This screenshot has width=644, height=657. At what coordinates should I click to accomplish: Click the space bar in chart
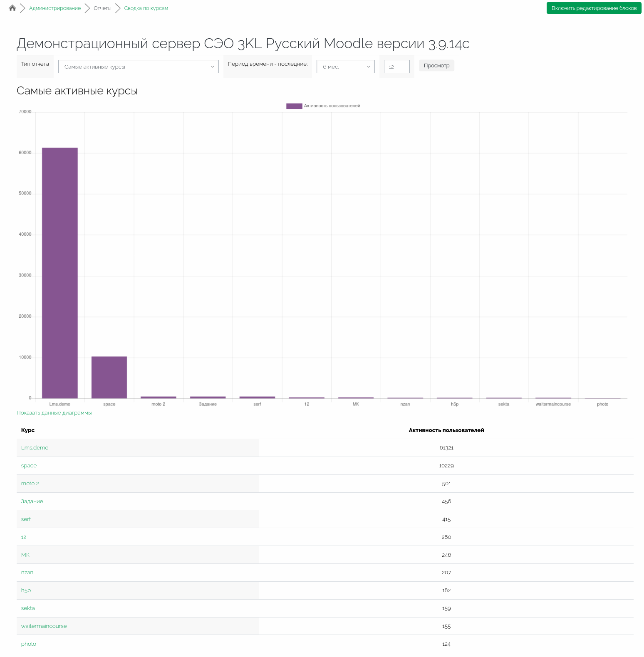tap(109, 377)
